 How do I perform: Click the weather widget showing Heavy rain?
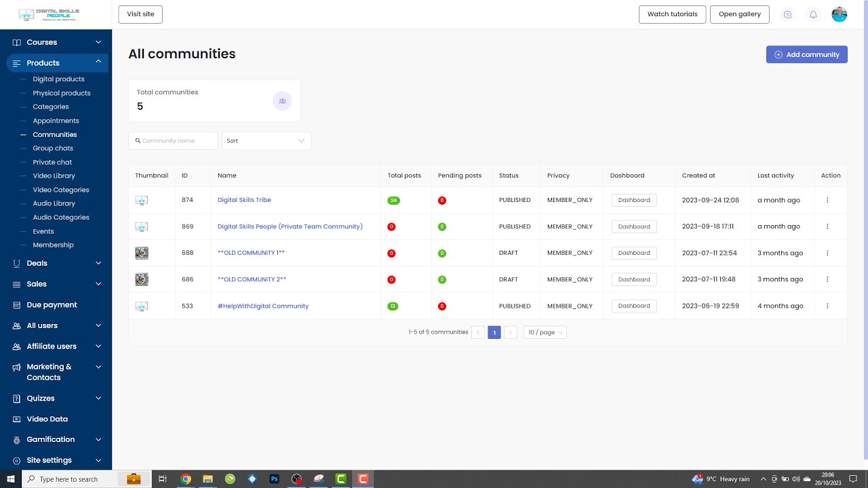721,479
